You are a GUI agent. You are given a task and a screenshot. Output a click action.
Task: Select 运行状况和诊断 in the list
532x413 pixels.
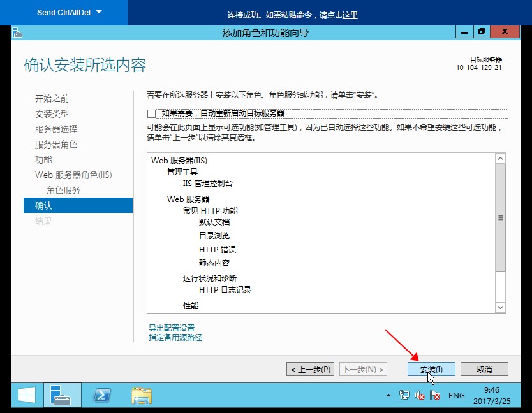[210, 279]
